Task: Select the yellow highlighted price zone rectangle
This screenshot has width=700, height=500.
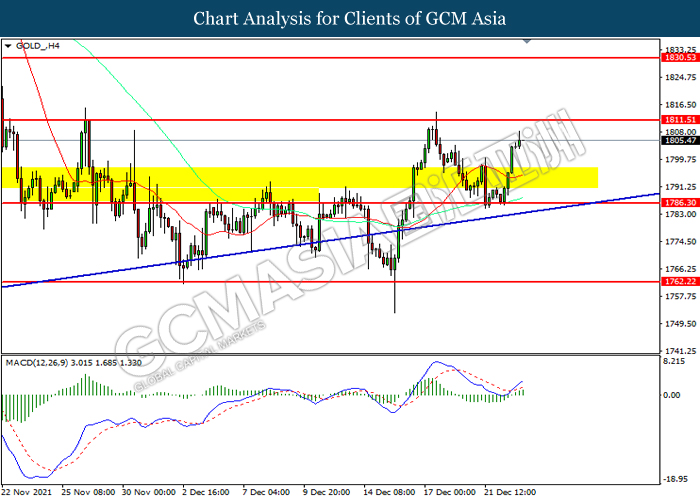Action: point(299,178)
